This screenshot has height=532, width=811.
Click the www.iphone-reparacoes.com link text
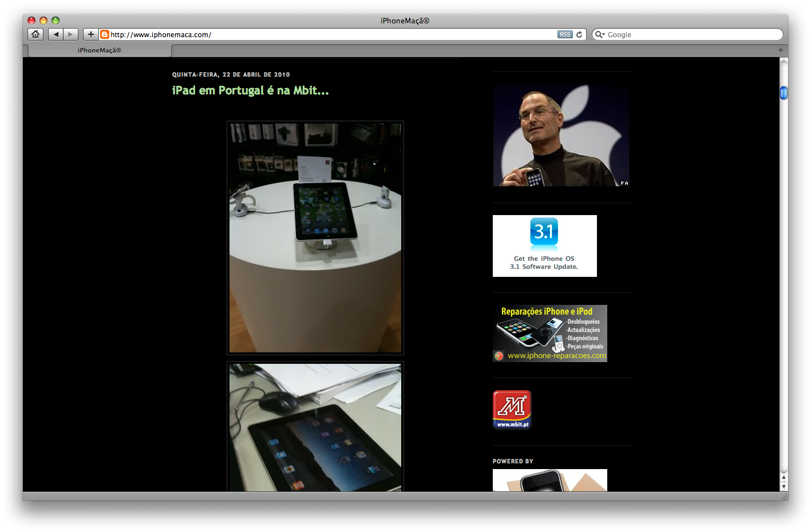pyautogui.click(x=556, y=356)
